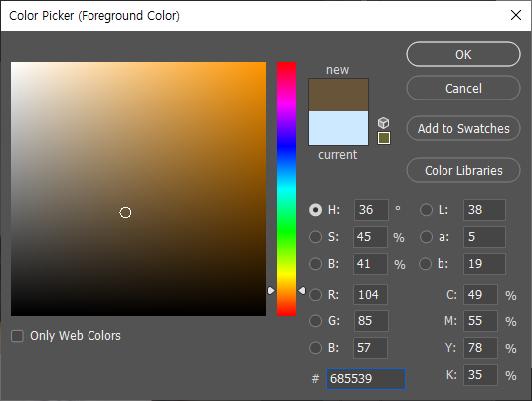Select the G (green) radio button
Screen dimensions: 532x401
(x=315, y=321)
